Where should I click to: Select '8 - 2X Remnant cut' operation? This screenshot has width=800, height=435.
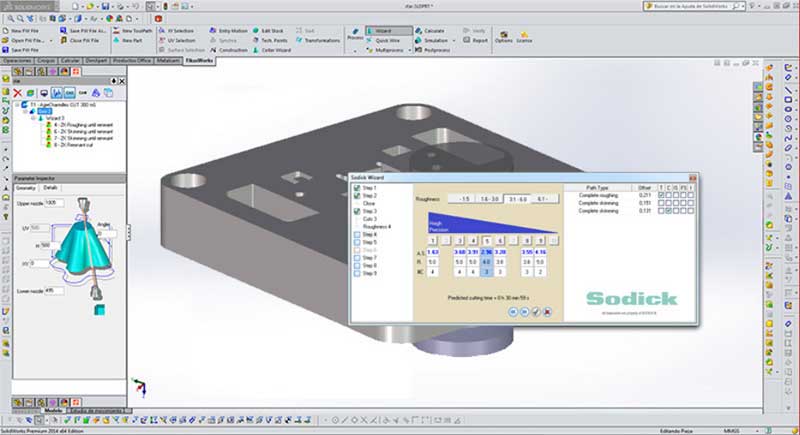click(x=73, y=145)
